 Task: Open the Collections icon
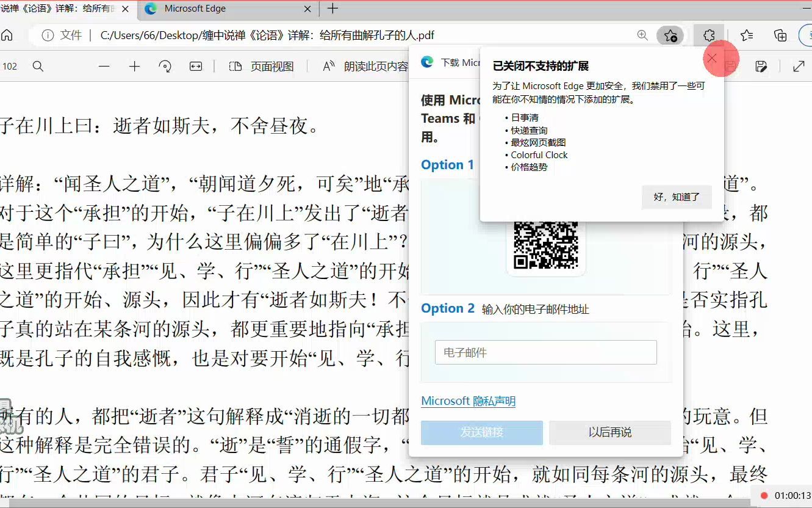coord(780,35)
